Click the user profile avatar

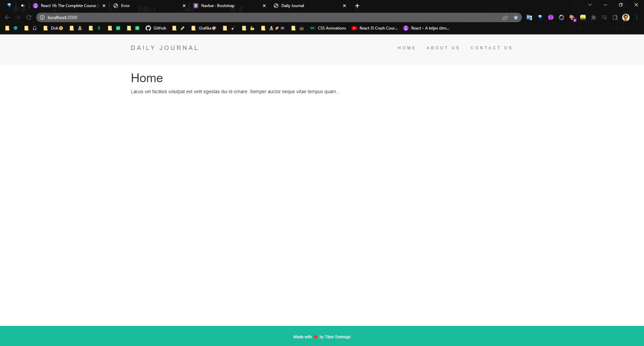pyautogui.click(x=626, y=17)
